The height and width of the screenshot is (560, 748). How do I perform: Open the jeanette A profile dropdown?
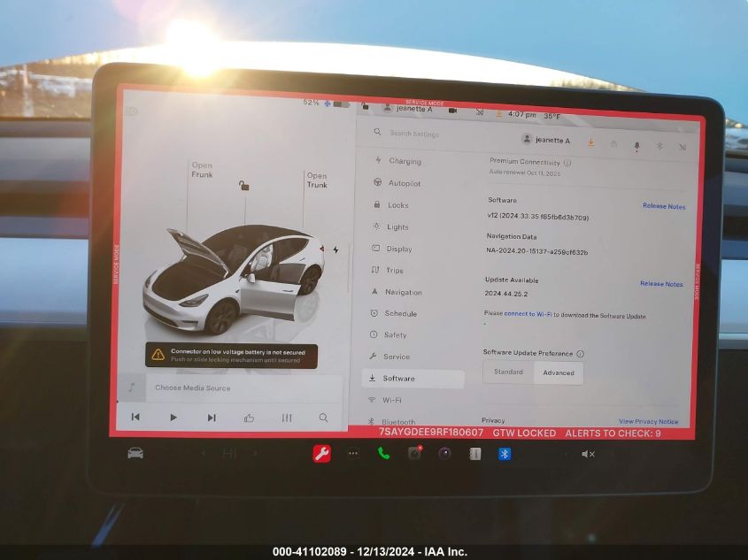(545, 140)
